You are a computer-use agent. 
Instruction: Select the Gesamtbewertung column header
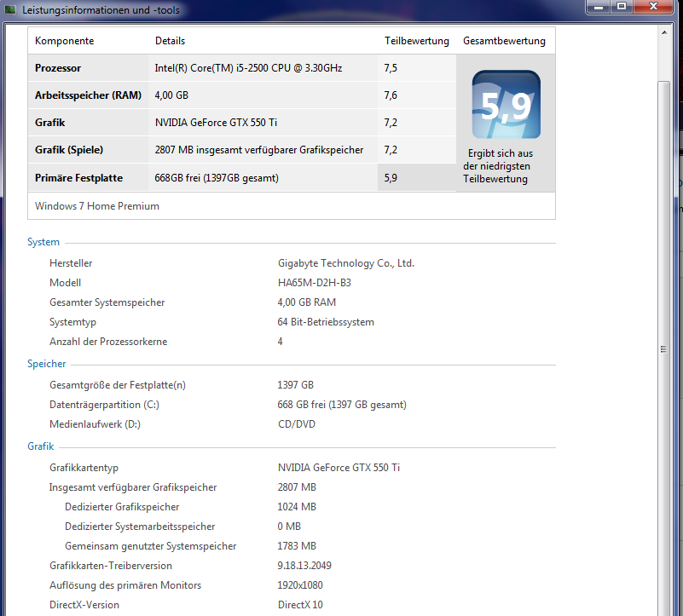[504, 41]
